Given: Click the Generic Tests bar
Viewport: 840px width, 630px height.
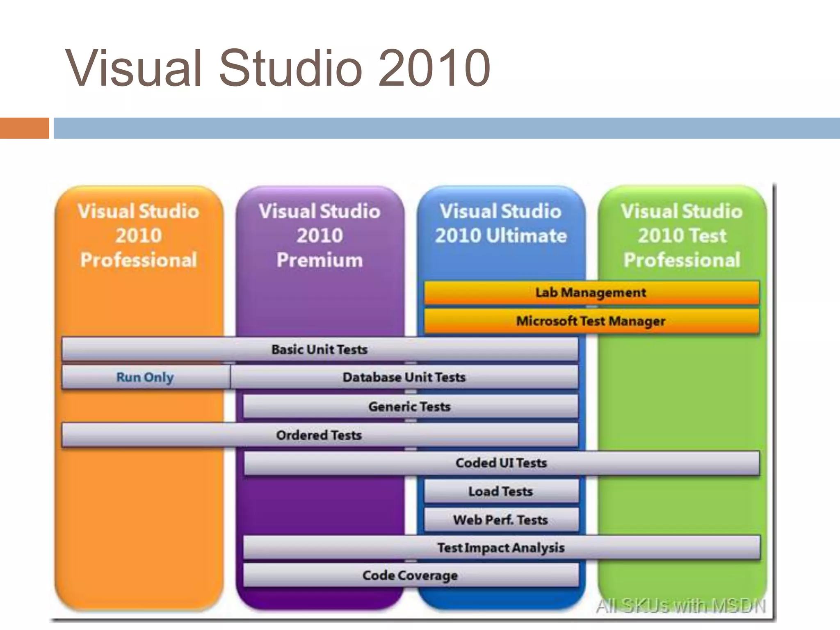Looking at the screenshot, I should pos(410,406).
